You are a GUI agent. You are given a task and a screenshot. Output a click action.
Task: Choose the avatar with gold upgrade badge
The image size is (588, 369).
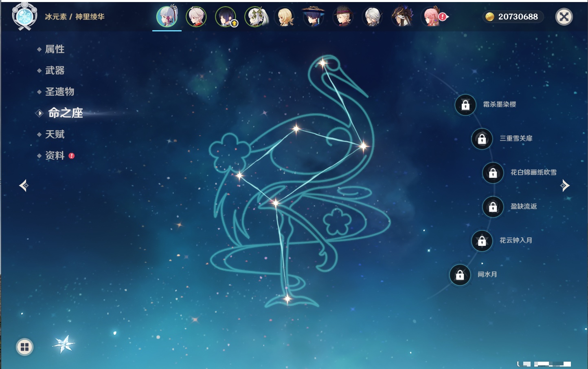tap(226, 17)
